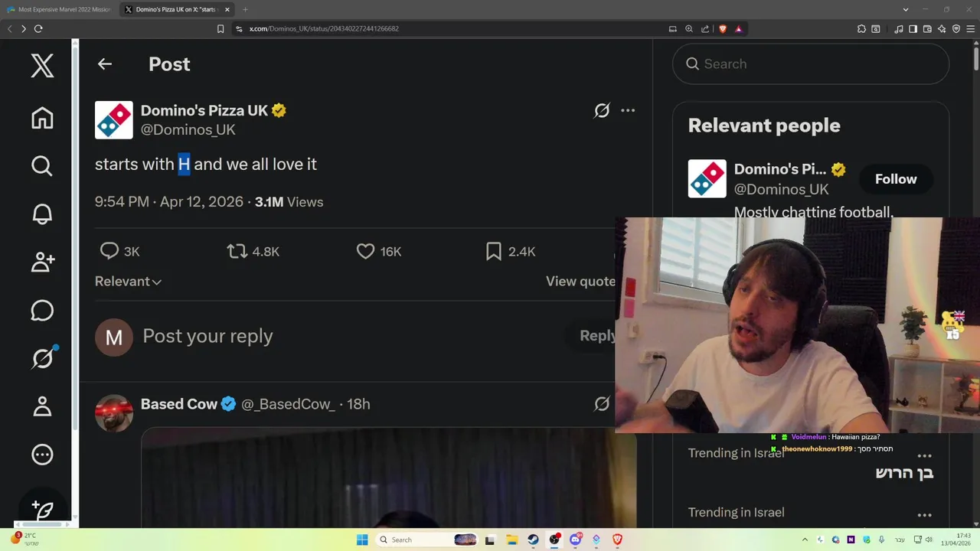Screen dimensions: 980x551
Task: Click the Grok icon on Based Cow's reply
Action: (602, 404)
